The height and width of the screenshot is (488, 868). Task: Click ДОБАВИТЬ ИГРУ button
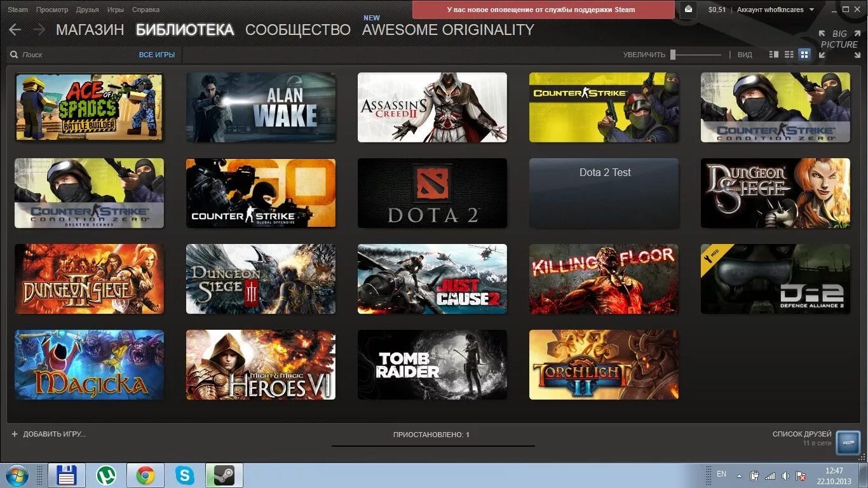pos(54,434)
